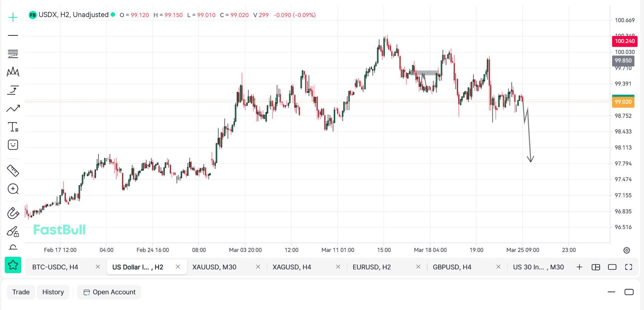Open the Fibonacci retracement tool
The height and width of the screenshot is (310, 644).
13,54
